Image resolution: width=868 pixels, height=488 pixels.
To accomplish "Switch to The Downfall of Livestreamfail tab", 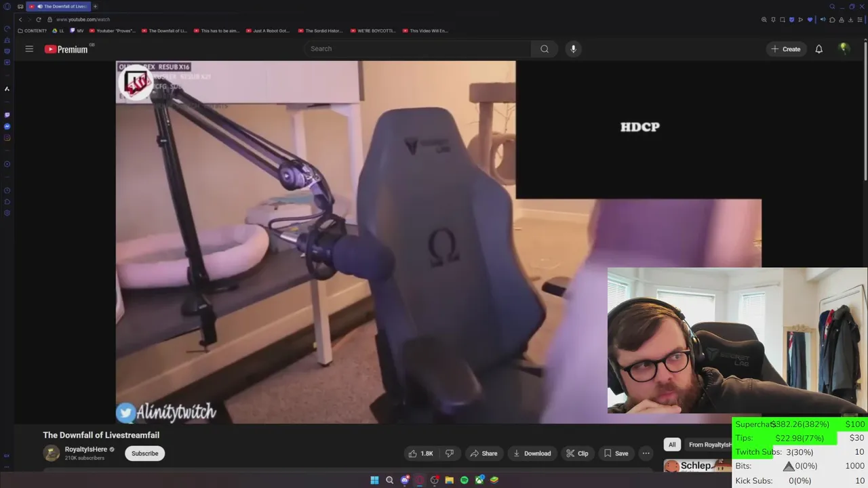I will [58, 7].
